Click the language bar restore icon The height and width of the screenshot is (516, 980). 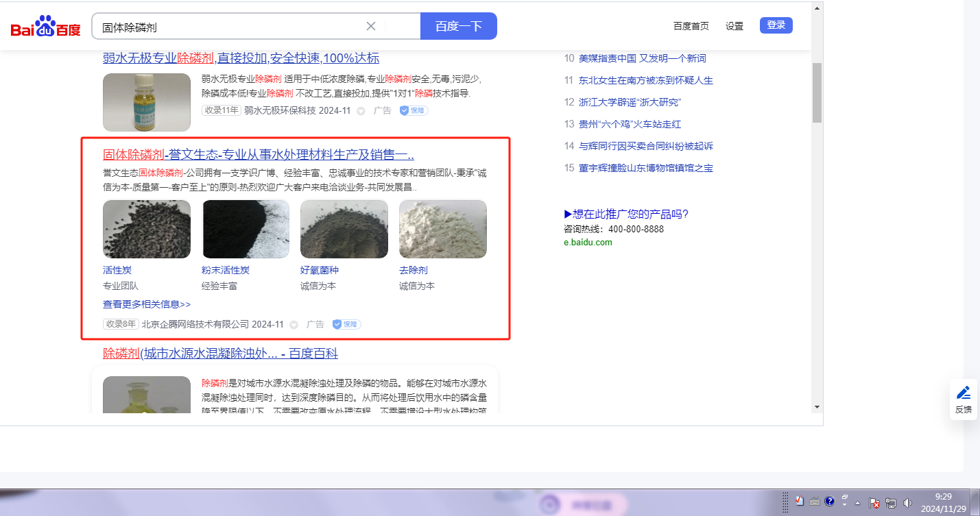coord(844,496)
